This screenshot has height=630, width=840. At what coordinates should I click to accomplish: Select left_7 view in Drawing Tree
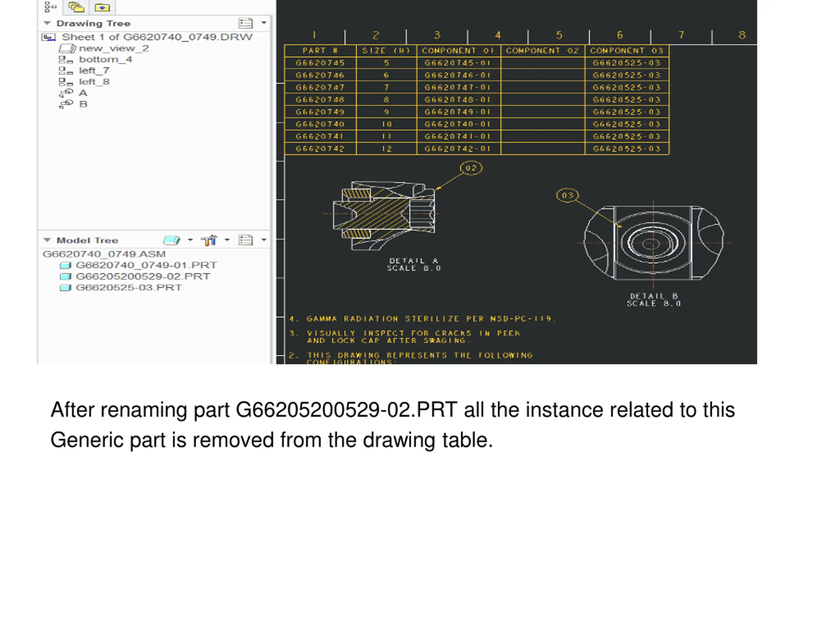coord(94,71)
